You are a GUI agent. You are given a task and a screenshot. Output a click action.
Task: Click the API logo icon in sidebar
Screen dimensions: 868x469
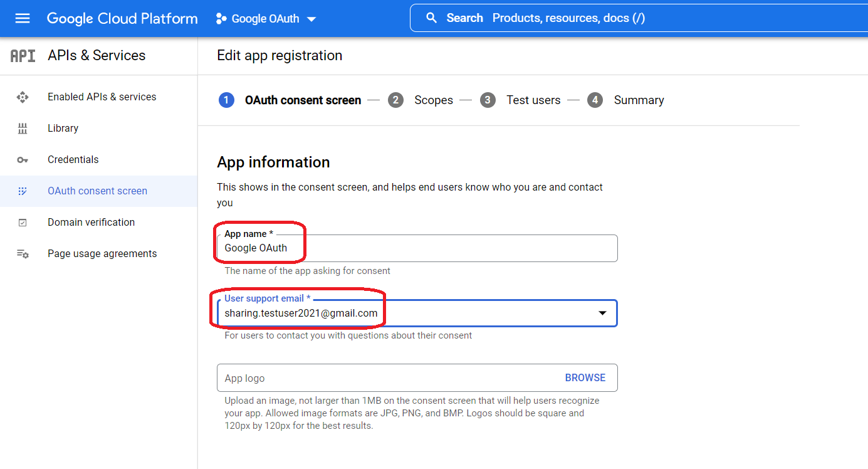(23, 56)
